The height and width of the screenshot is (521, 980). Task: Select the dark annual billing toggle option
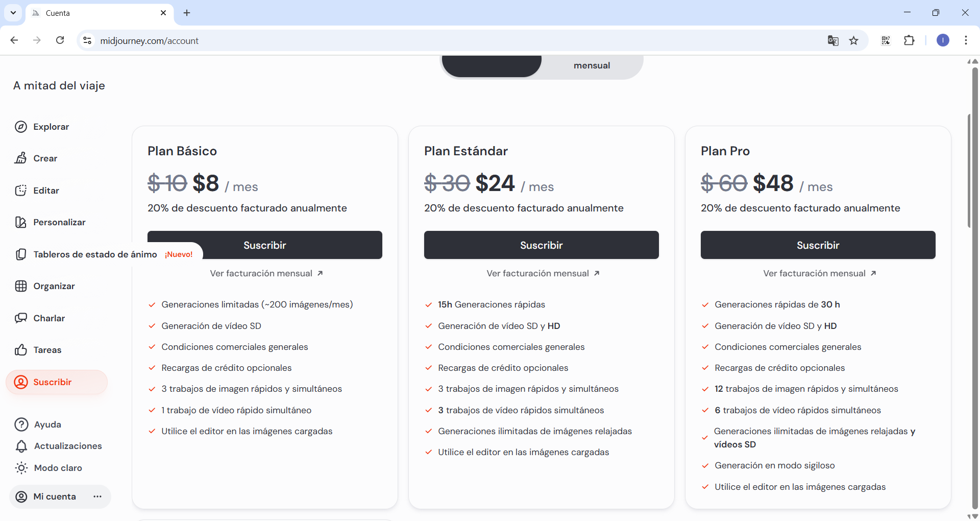[492, 66]
